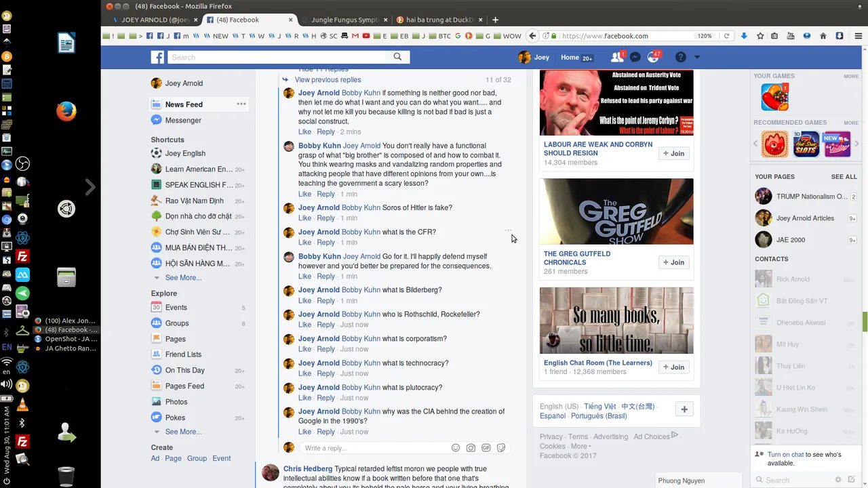Open Hot Shot Slots game icon

tap(806, 144)
